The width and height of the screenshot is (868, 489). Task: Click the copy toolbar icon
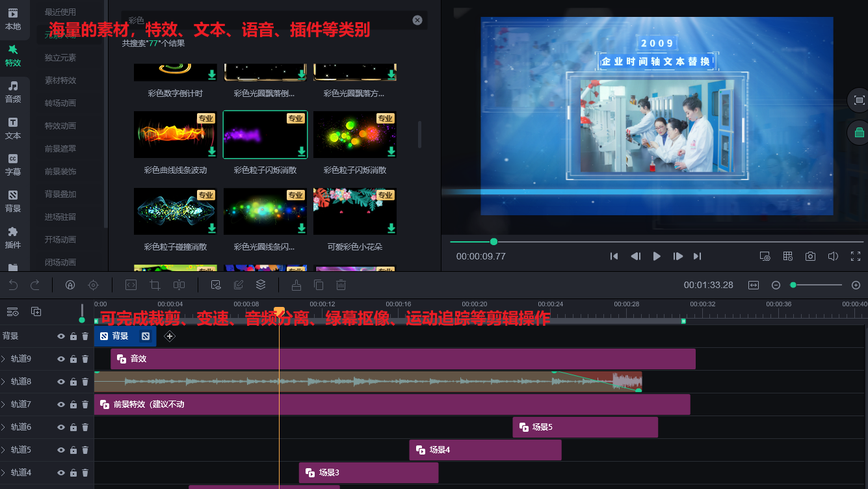click(x=319, y=285)
